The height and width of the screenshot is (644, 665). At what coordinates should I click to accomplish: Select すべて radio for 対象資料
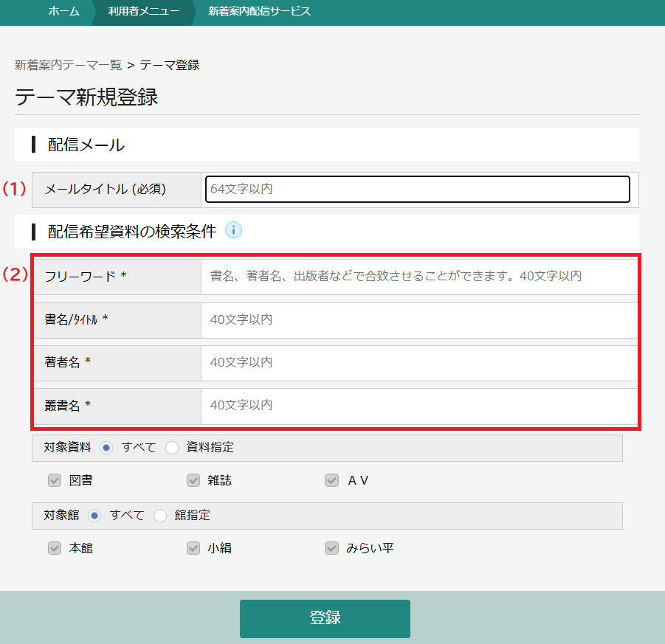(x=106, y=447)
